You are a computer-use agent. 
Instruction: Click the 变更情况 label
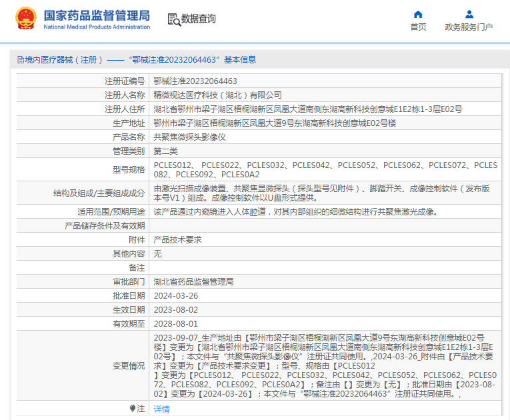(x=129, y=366)
